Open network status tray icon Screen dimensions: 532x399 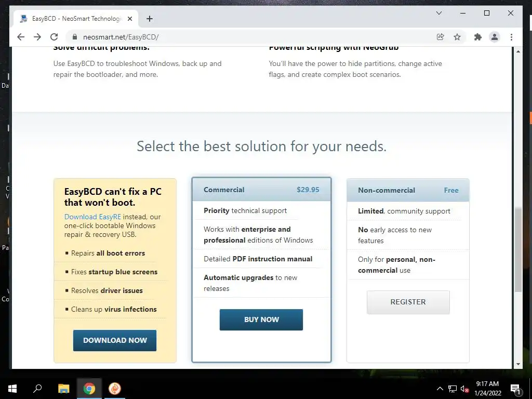click(x=453, y=389)
